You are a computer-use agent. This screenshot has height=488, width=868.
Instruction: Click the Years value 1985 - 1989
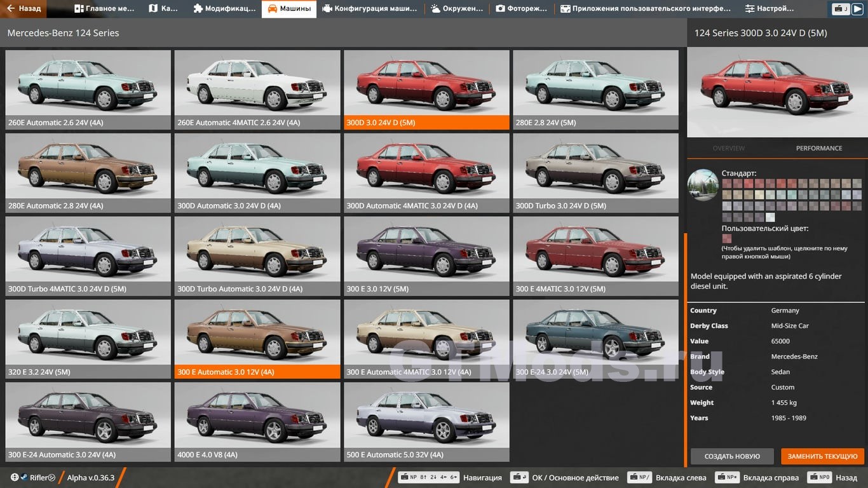[x=789, y=417]
